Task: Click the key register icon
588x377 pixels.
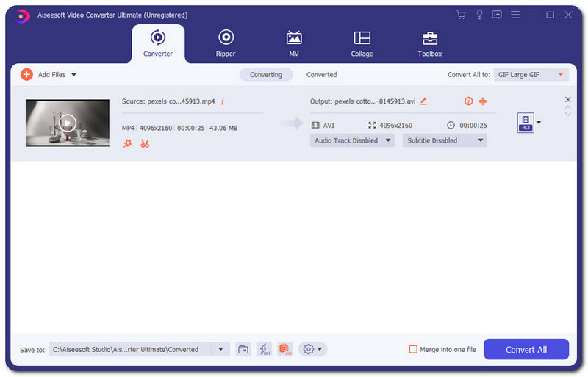Action: (x=479, y=15)
